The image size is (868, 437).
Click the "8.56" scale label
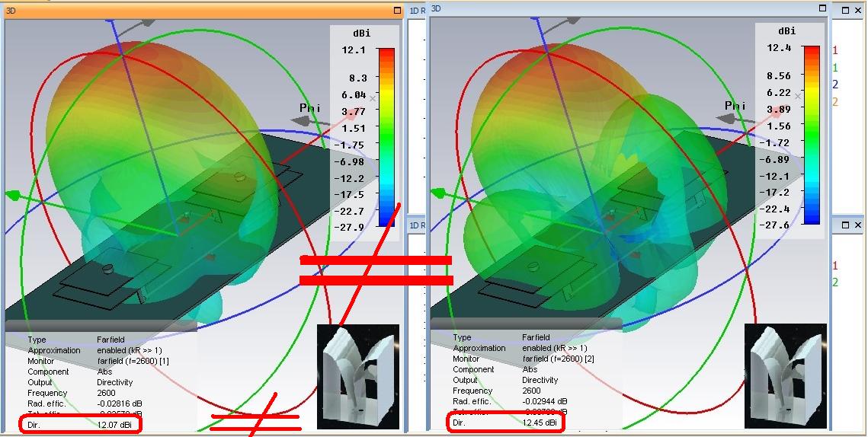(x=780, y=76)
